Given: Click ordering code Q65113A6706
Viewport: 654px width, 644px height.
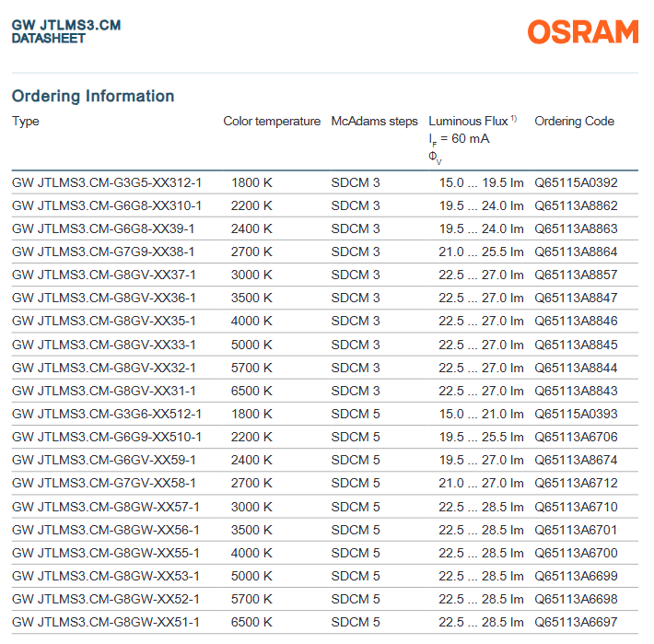Looking at the screenshot, I should pos(576,437).
